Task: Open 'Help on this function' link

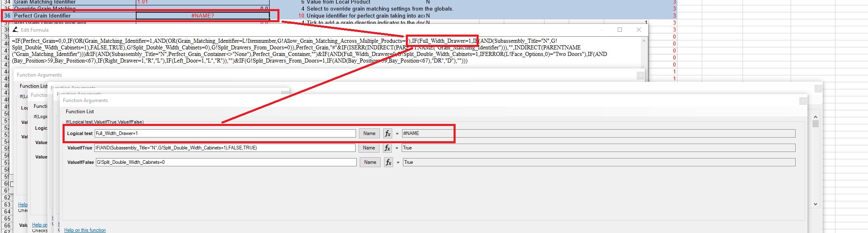Action: coord(85,230)
